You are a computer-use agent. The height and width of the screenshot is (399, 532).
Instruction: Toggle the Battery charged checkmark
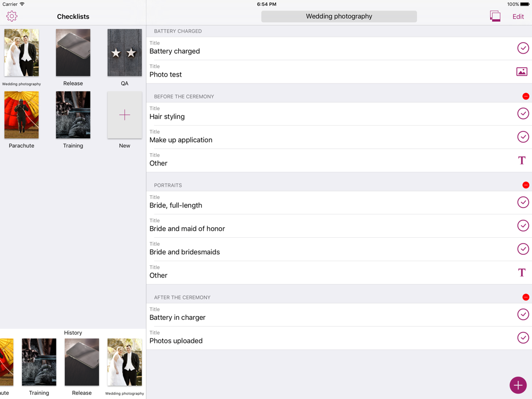523,48
